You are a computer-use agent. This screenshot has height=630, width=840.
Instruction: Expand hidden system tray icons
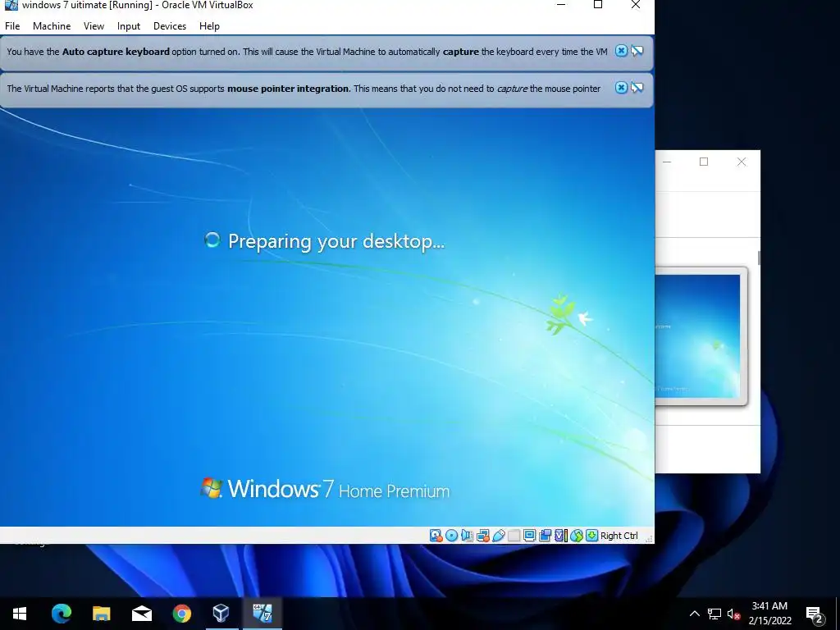coord(694,614)
